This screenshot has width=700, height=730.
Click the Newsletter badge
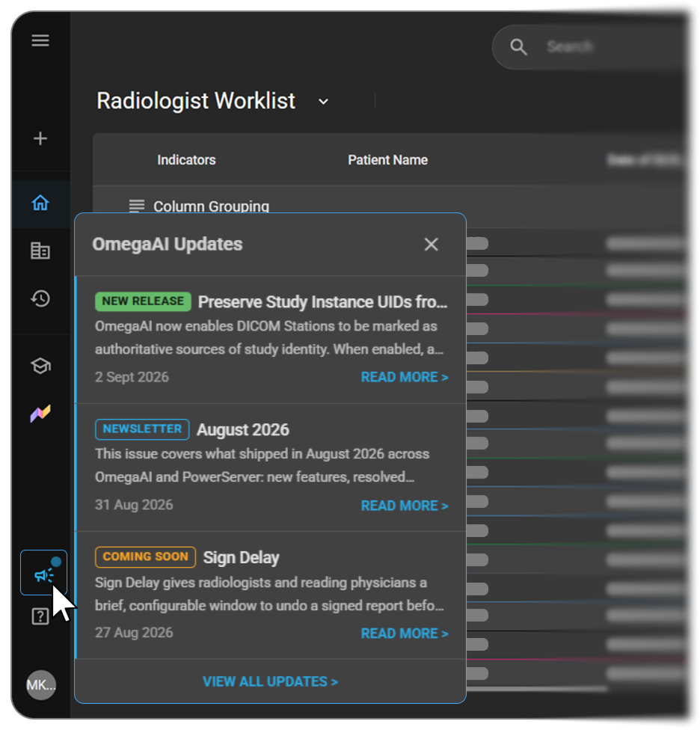142,429
